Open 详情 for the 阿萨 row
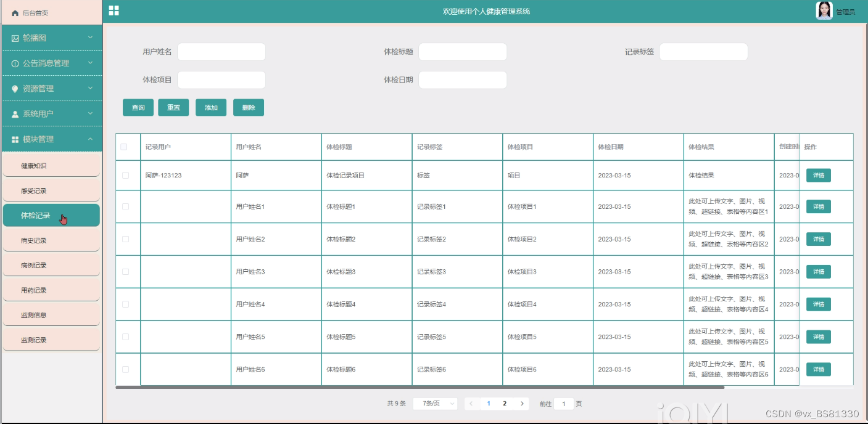 (x=819, y=176)
